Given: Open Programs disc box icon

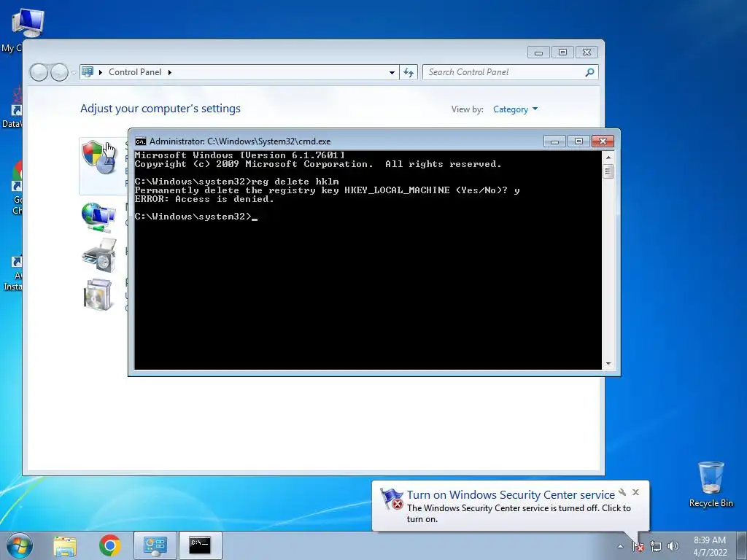Looking at the screenshot, I should click(x=98, y=295).
